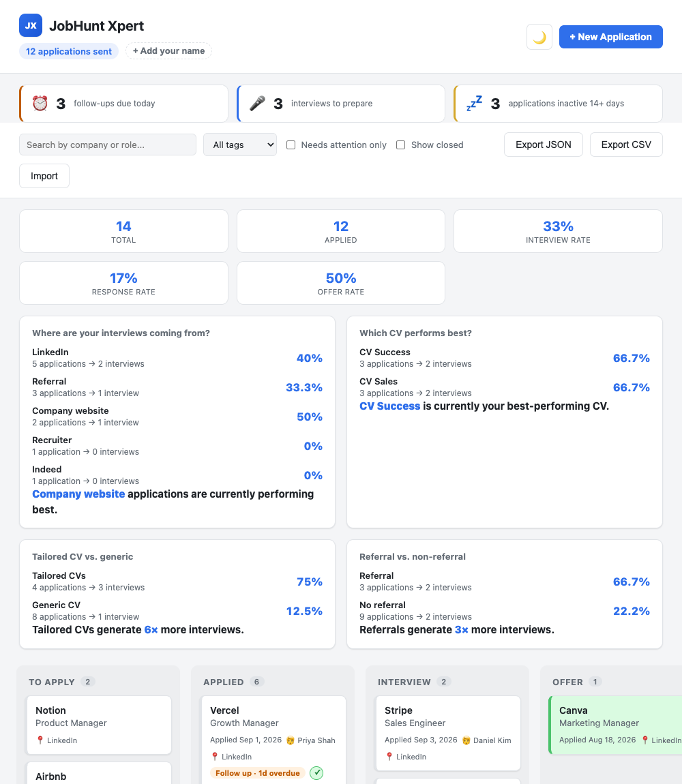Click the contact face icon beside Daniel Kim
The height and width of the screenshot is (784, 682).
point(466,740)
